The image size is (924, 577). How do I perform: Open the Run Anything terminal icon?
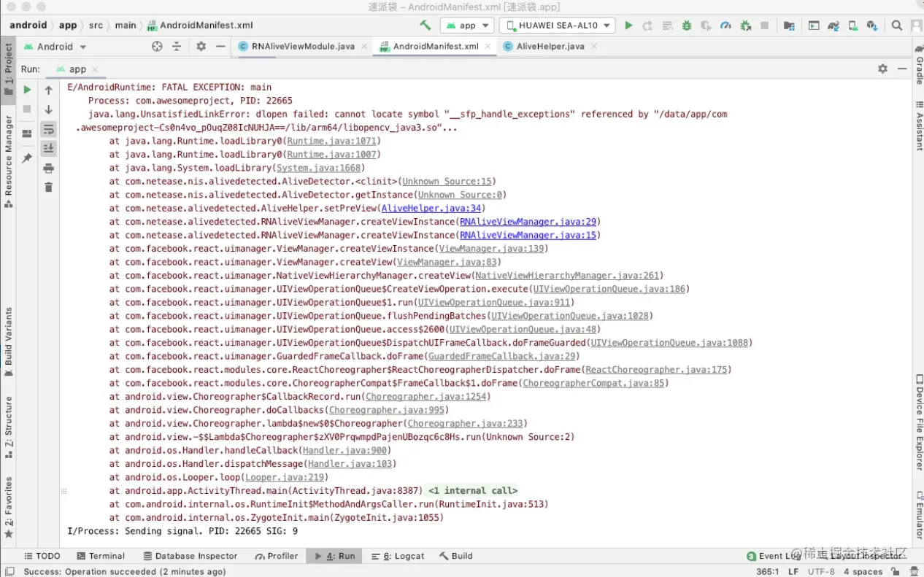pyautogui.click(x=814, y=25)
